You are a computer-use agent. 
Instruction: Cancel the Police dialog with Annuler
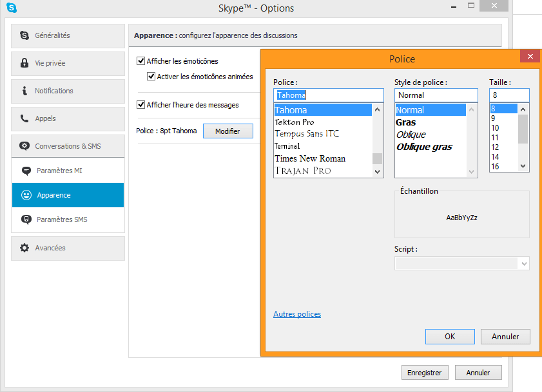(x=505, y=337)
